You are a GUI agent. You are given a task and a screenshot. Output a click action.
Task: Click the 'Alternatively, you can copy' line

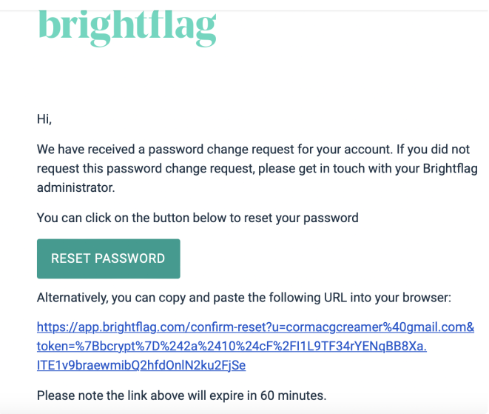pos(244,297)
